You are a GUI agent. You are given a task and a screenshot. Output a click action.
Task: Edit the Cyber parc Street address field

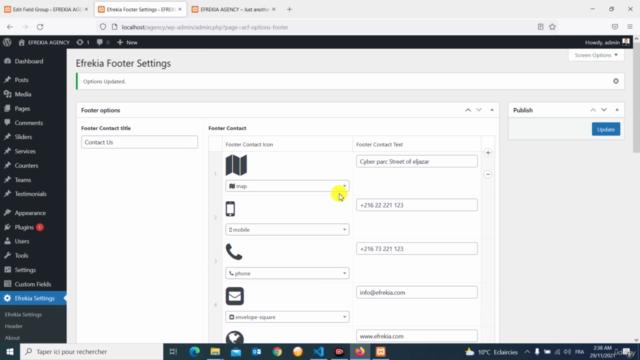(417, 162)
